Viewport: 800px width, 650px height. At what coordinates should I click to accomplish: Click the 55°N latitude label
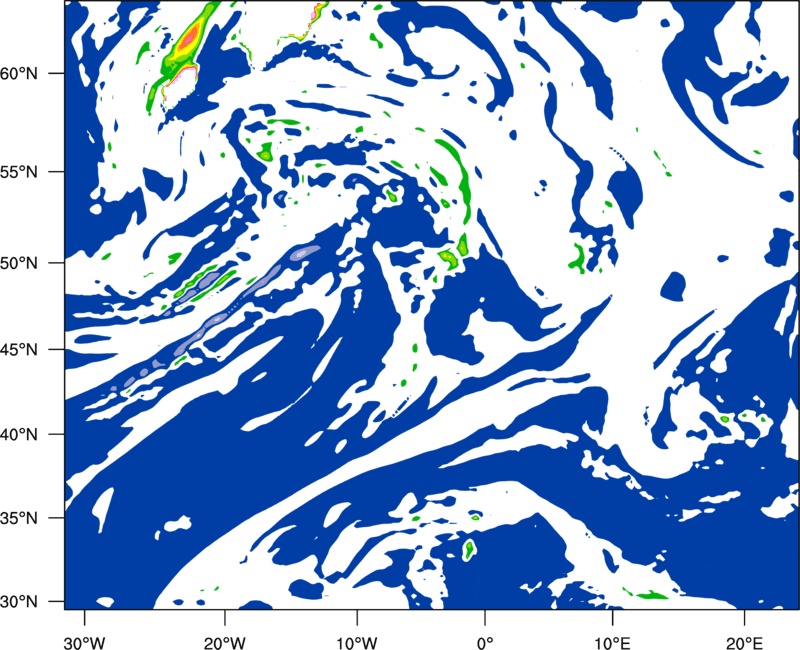pyautogui.click(x=19, y=171)
